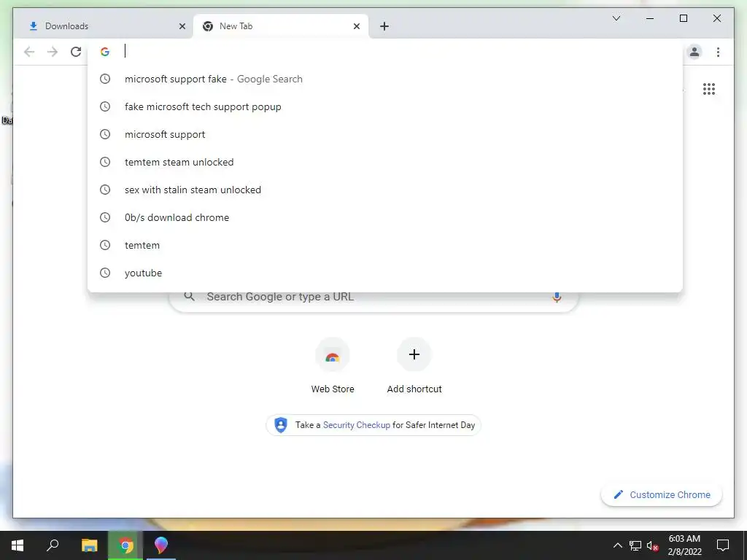Screen dimensions: 747x560
Task: Open Windows taskbar search
Action: click(x=53, y=545)
